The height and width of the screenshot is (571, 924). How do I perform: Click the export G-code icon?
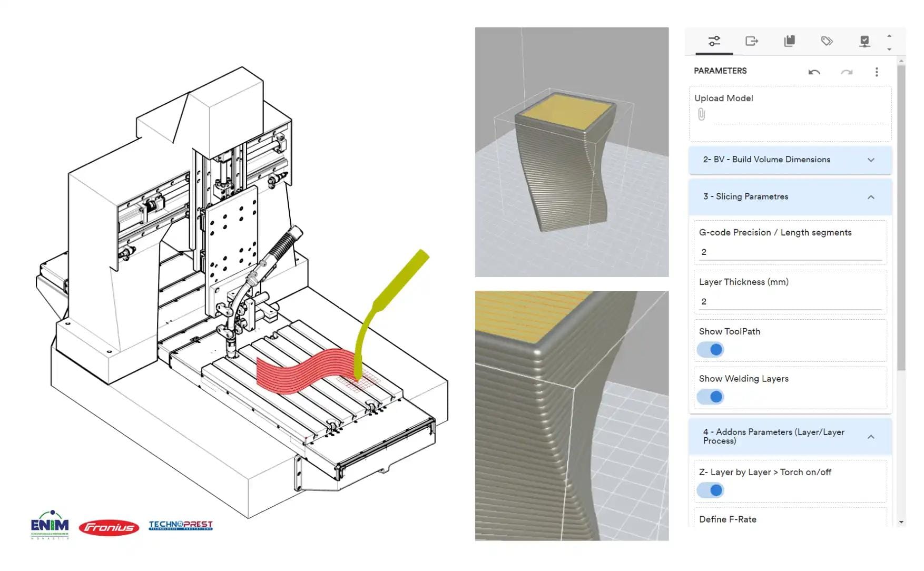click(x=752, y=41)
